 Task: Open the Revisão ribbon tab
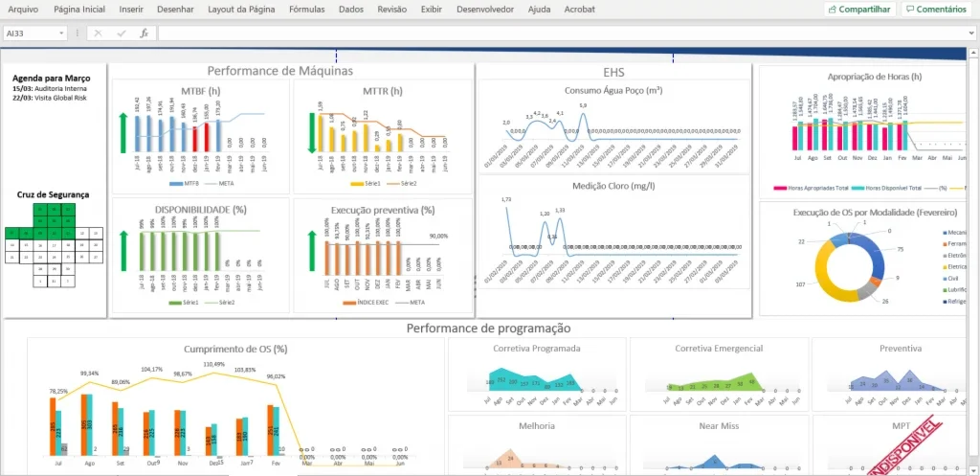coord(391,10)
